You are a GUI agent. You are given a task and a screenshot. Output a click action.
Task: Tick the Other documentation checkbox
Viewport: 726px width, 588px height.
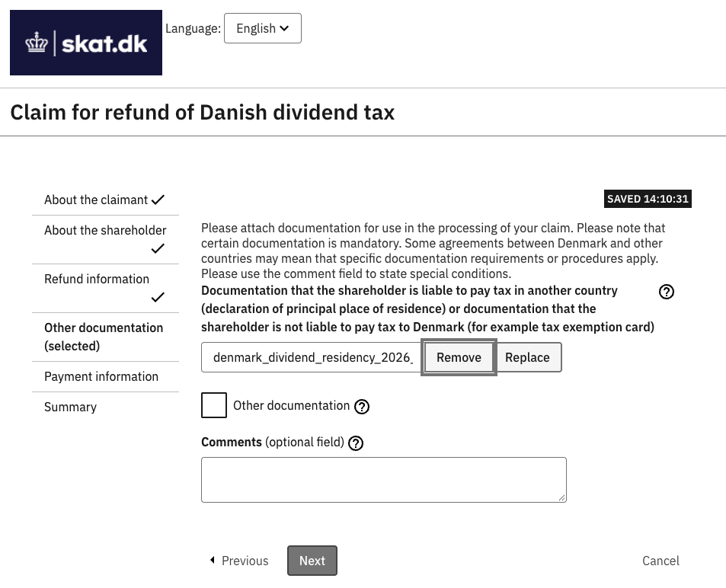point(214,405)
